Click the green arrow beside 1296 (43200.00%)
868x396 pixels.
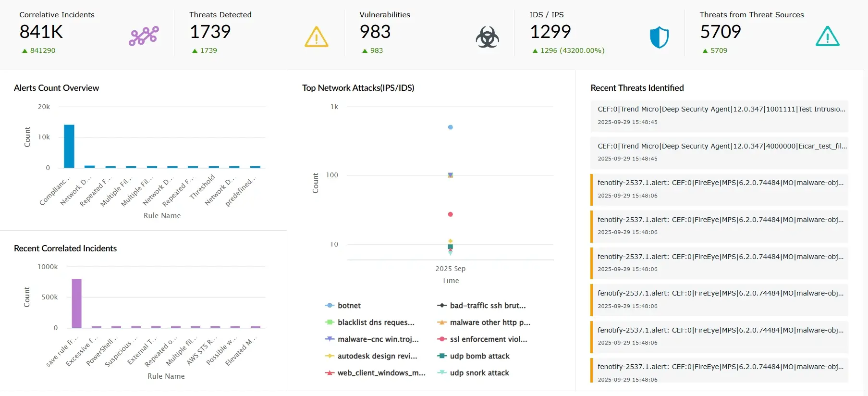(535, 50)
